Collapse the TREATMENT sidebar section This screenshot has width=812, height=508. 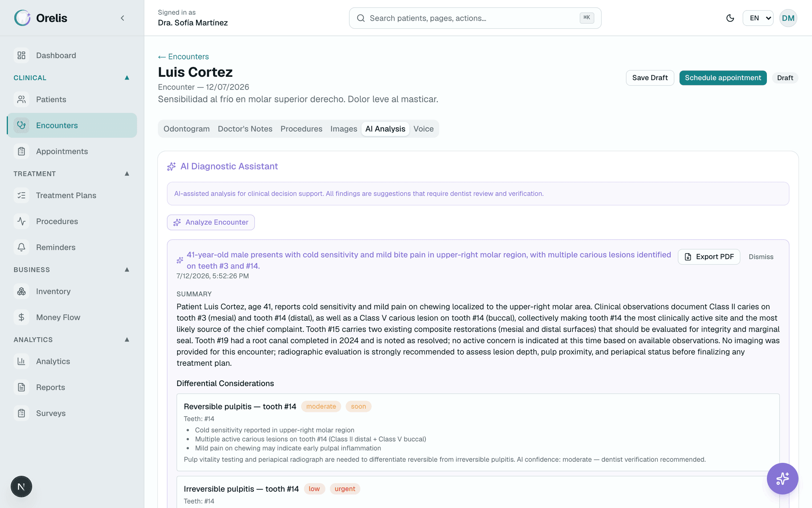click(127, 174)
